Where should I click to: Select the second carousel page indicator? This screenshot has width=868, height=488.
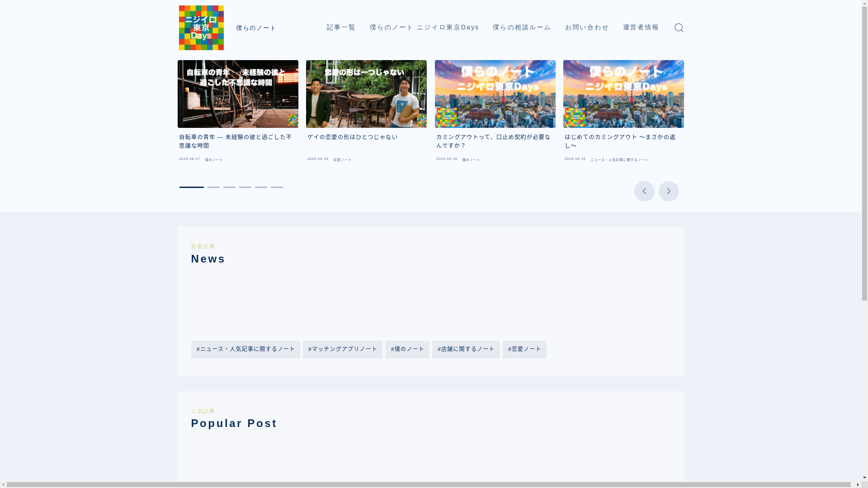click(213, 187)
